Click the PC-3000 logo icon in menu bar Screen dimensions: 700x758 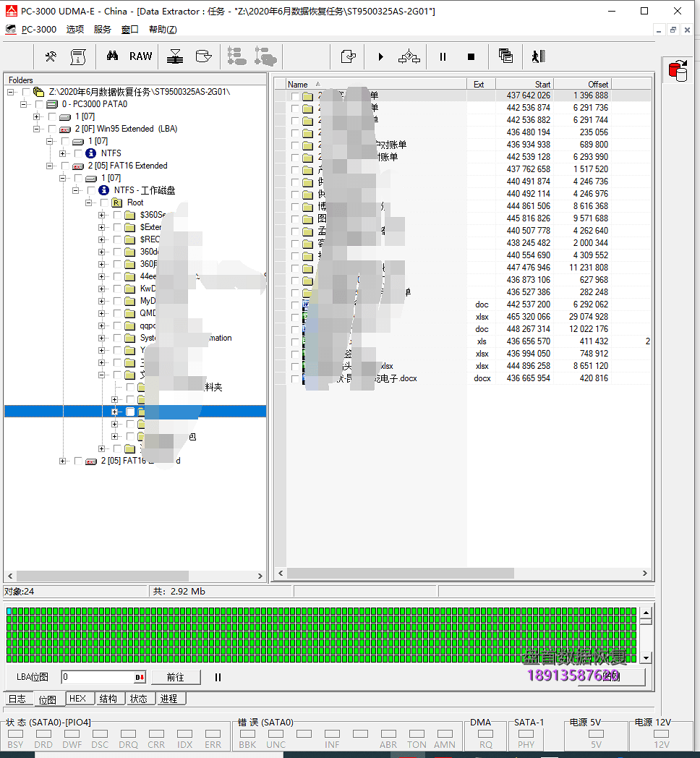click(11, 30)
